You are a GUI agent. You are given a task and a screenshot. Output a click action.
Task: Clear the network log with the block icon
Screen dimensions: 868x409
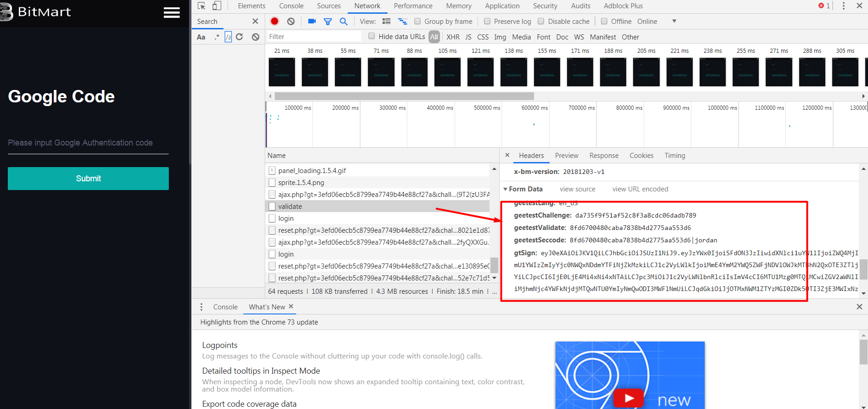(x=291, y=21)
